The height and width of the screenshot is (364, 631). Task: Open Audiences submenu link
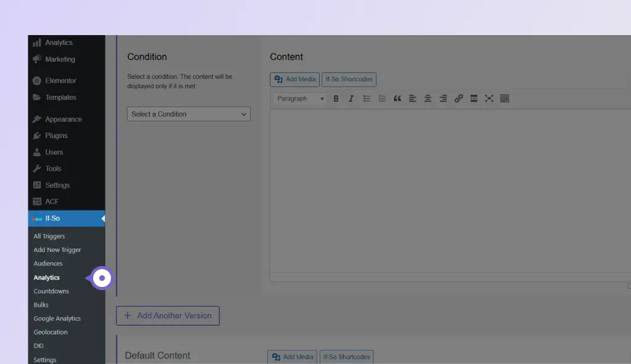48,264
